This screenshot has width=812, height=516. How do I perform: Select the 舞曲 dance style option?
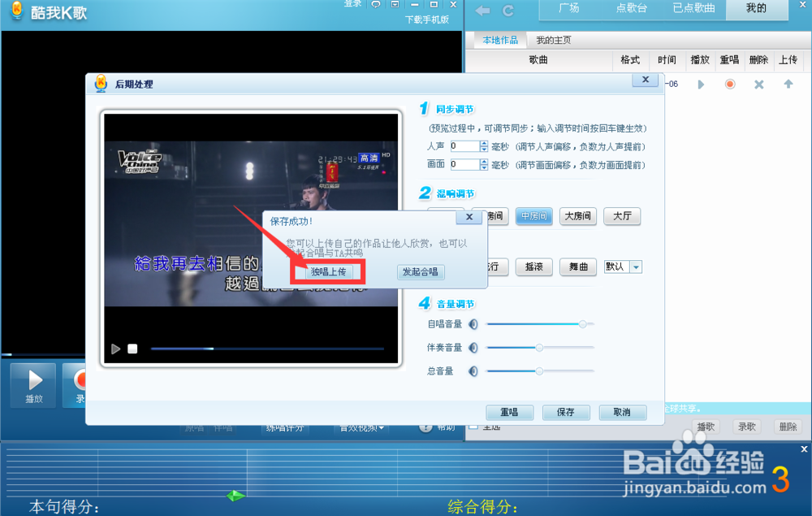pyautogui.click(x=578, y=267)
